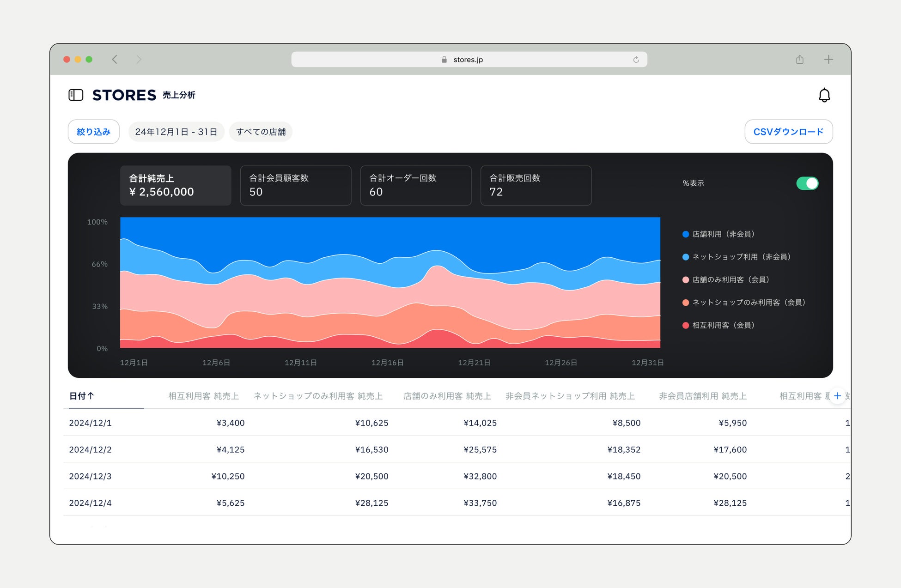Add a table column with blue plus icon
Viewport: 901px width, 588px height.
click(837, 396)
